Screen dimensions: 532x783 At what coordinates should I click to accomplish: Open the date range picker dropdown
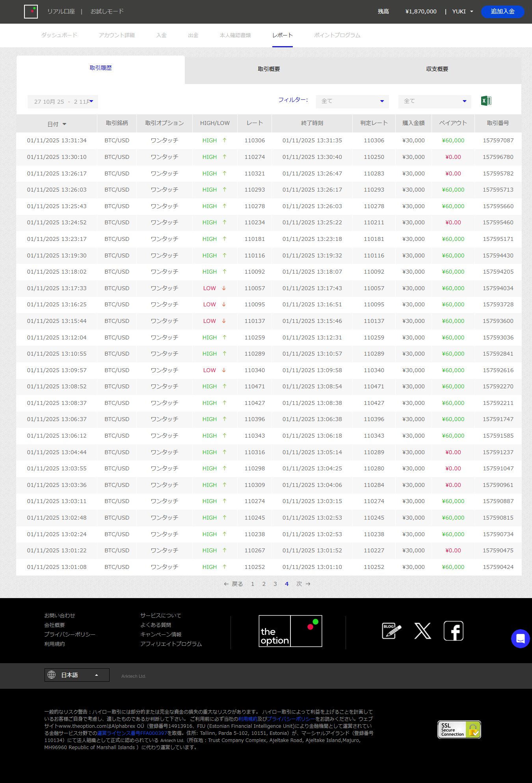coord(63,102)
